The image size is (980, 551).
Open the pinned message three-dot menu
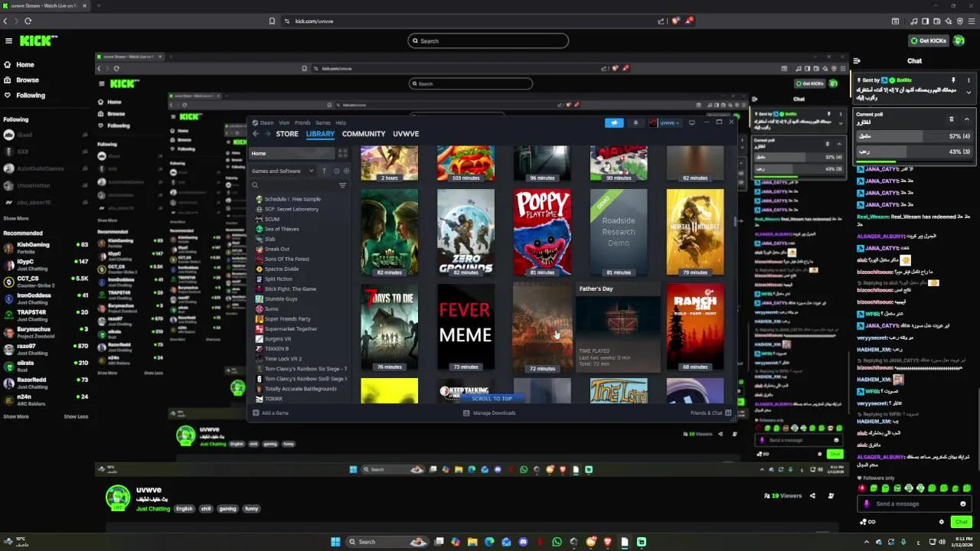click(969, 80)
